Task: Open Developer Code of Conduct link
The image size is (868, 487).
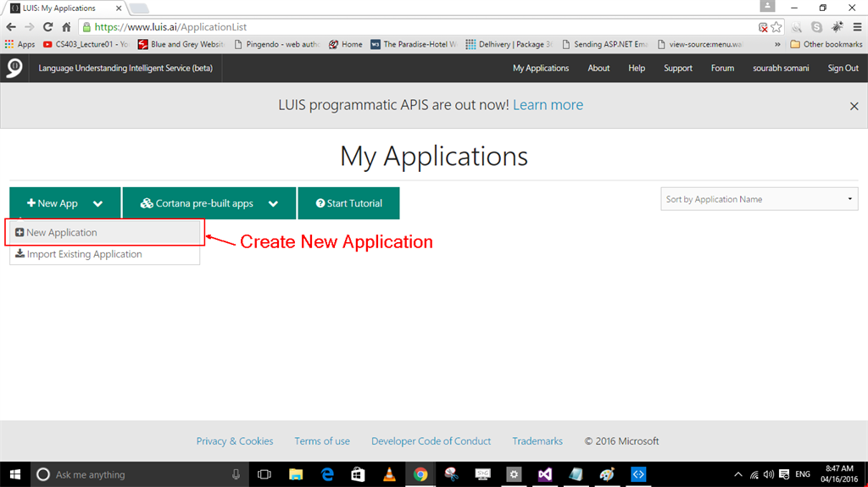Action: pyautogui.click(x=431, y=441)
